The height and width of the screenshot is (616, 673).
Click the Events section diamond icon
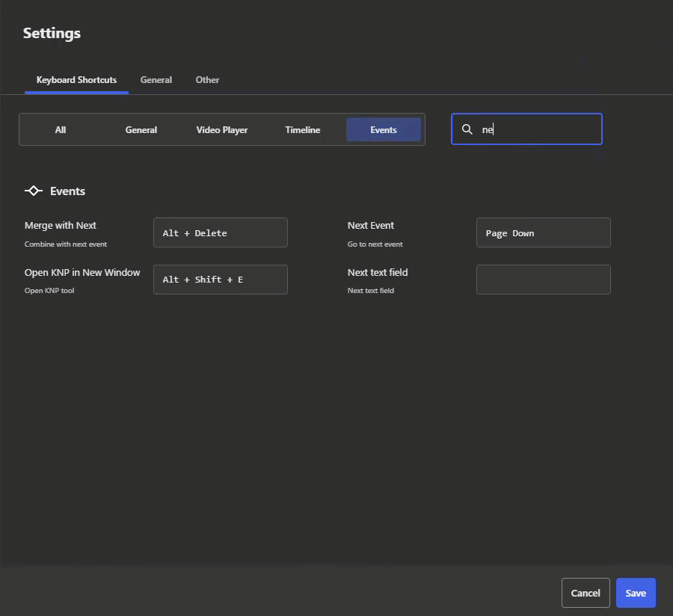[34, 191]
